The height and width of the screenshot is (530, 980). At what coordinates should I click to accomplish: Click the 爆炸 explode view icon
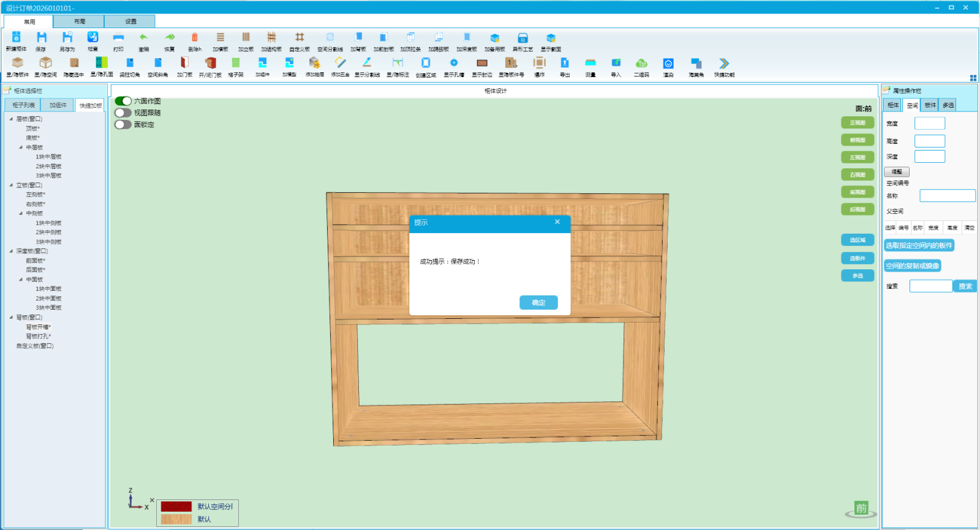coord(539,63)
